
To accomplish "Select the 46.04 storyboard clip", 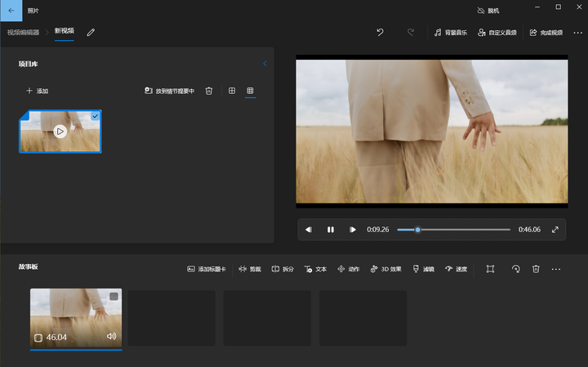I will point(76,317).
